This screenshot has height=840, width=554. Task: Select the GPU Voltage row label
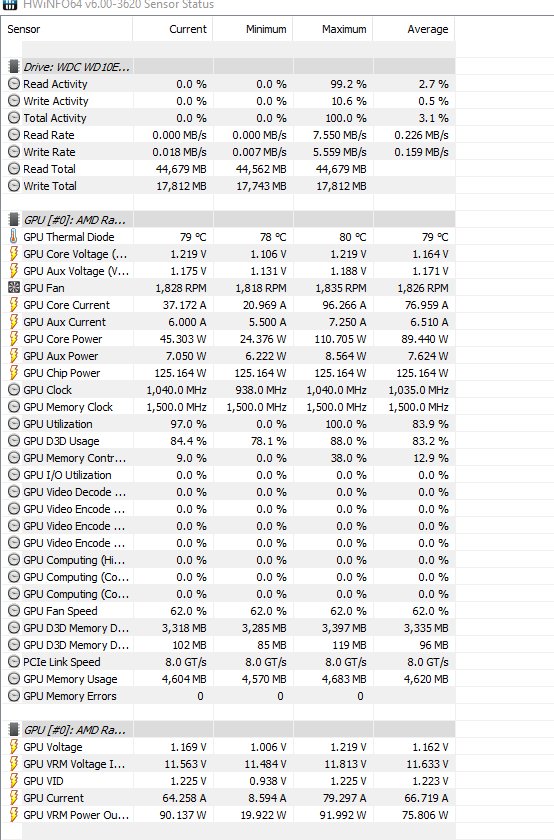tap(53, 747)
